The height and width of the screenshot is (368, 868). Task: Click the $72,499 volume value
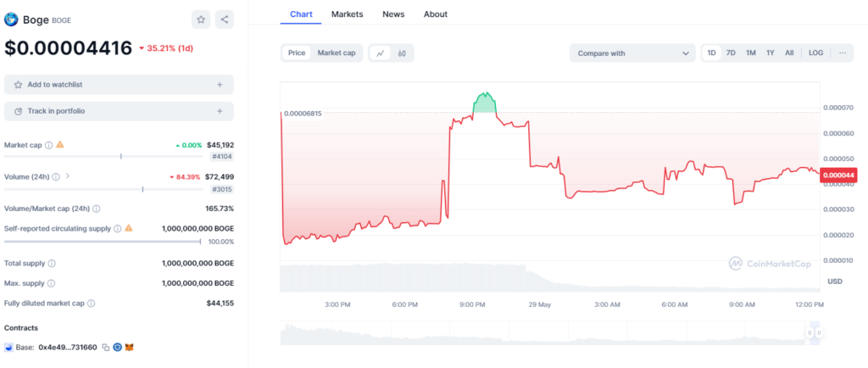pos(220,177)
